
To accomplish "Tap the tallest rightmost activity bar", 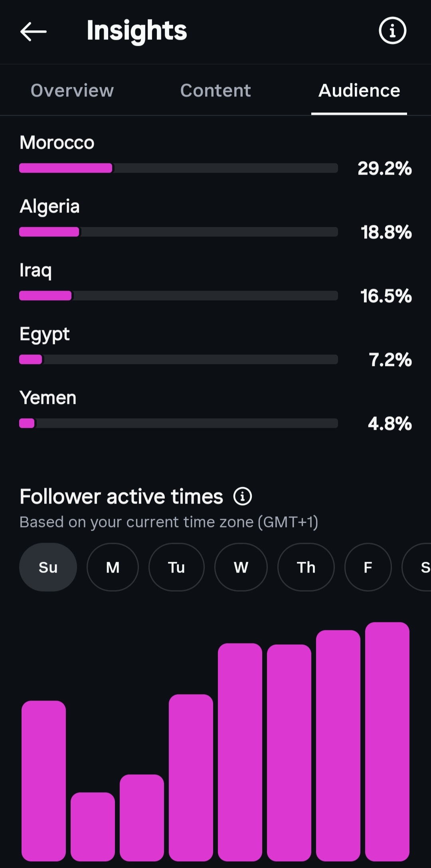I will tap(387, 742).
